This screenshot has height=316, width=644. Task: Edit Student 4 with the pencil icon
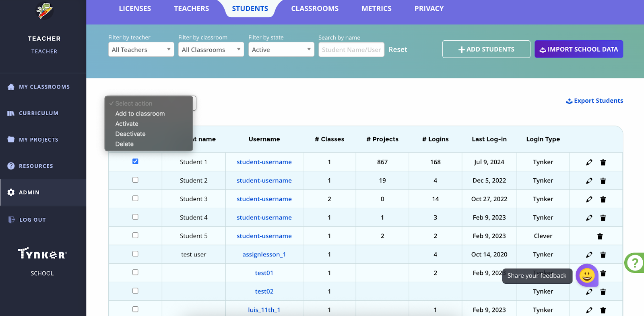click(589, 218)
